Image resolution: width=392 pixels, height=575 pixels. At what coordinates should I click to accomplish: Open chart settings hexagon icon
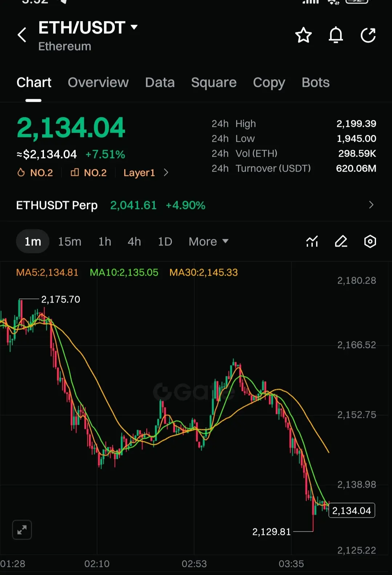click(370, 241)
